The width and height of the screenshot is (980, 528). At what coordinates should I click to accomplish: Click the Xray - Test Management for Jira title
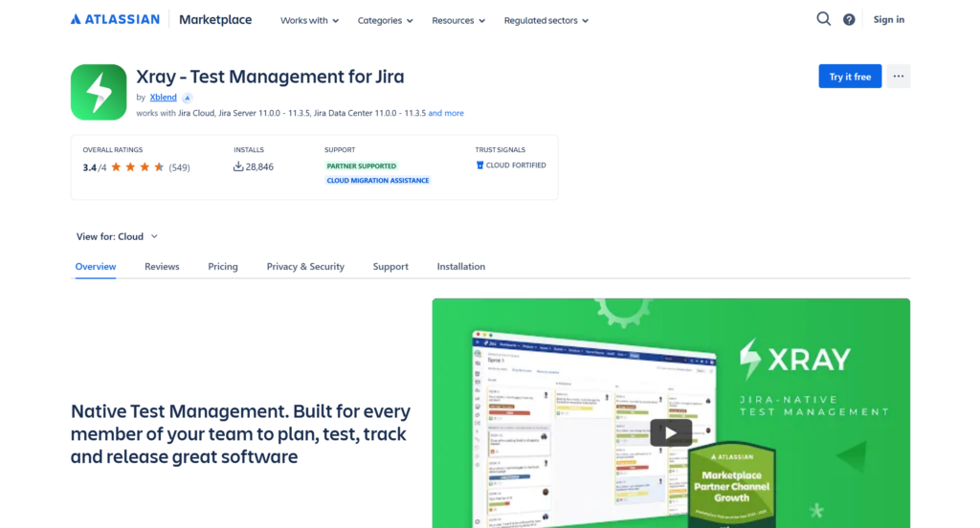click(x=270, y=77)
